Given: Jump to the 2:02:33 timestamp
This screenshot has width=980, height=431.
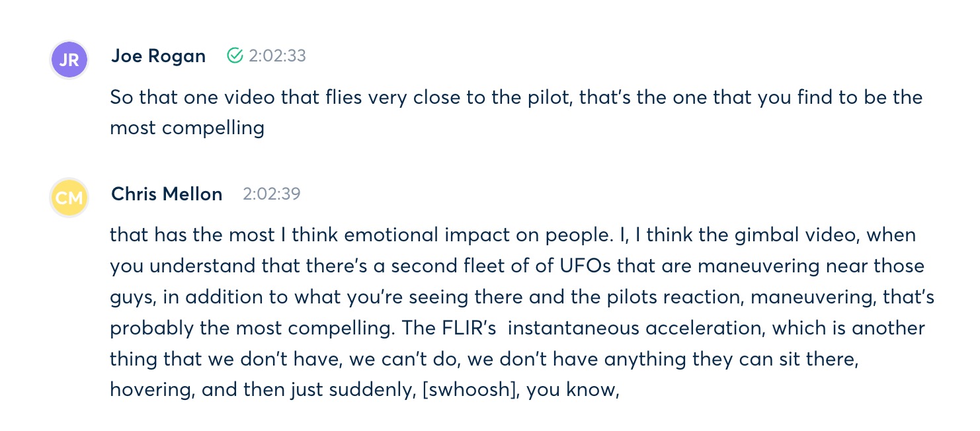Looking at the screenshot, I should tap(277, 56).
